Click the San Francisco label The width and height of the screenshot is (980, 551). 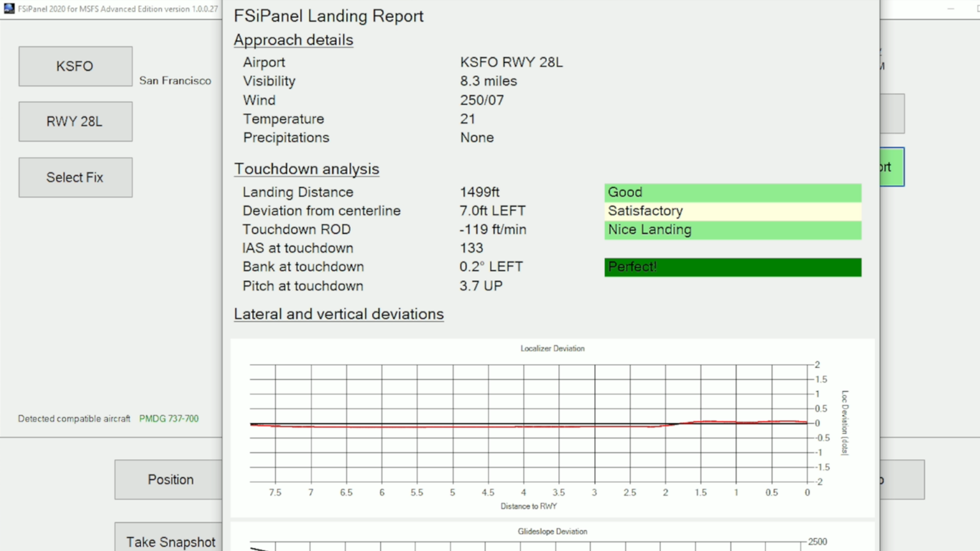pos(175,81)
